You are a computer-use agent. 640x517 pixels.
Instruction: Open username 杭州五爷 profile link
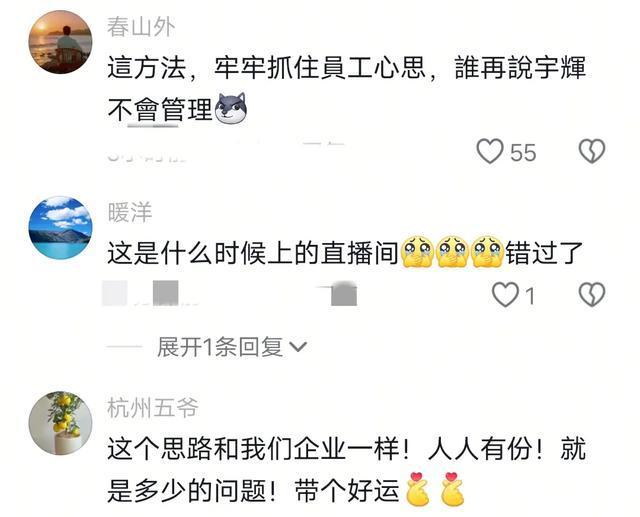coord(153,407)
